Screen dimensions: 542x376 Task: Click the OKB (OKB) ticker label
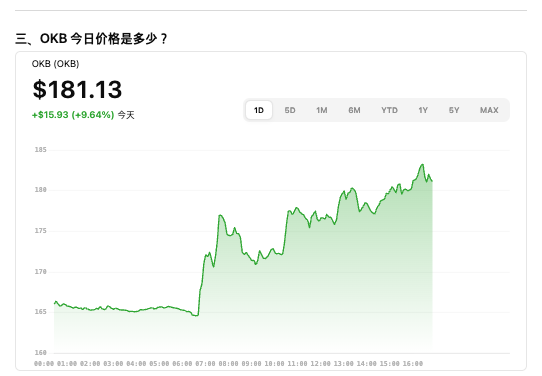[x=55, y=64]
